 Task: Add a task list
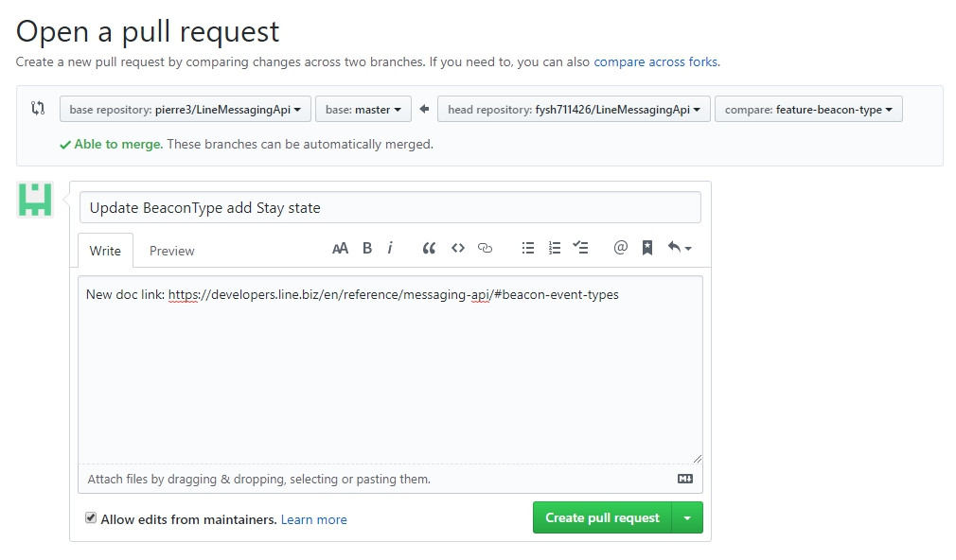[x=581, y=249]
